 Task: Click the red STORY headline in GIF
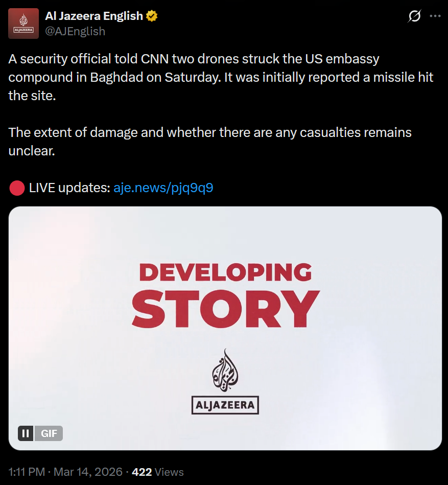[226, 309]
